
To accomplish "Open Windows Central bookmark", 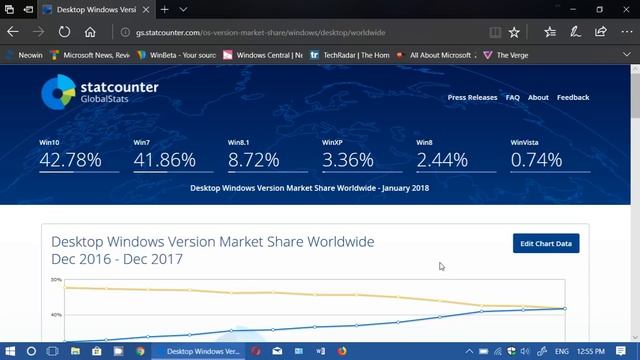I will point(263,55).
